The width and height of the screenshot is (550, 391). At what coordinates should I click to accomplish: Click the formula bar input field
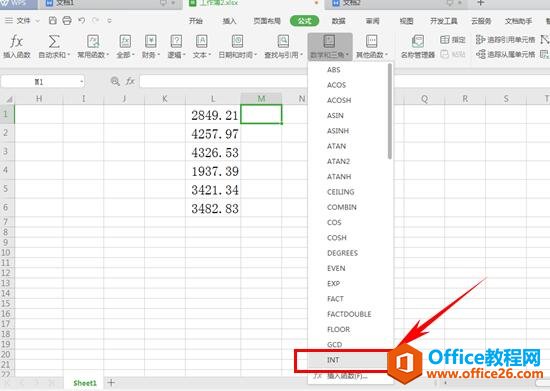(x=223, y=81)
